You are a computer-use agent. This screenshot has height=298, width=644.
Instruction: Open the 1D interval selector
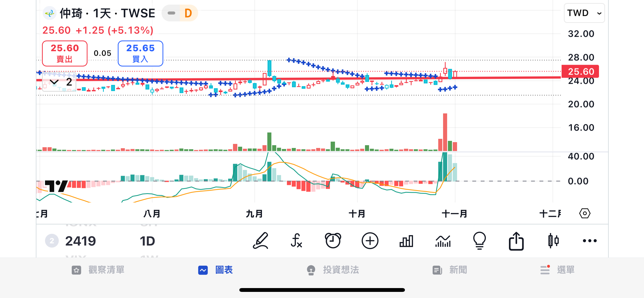tap(147, 241)
